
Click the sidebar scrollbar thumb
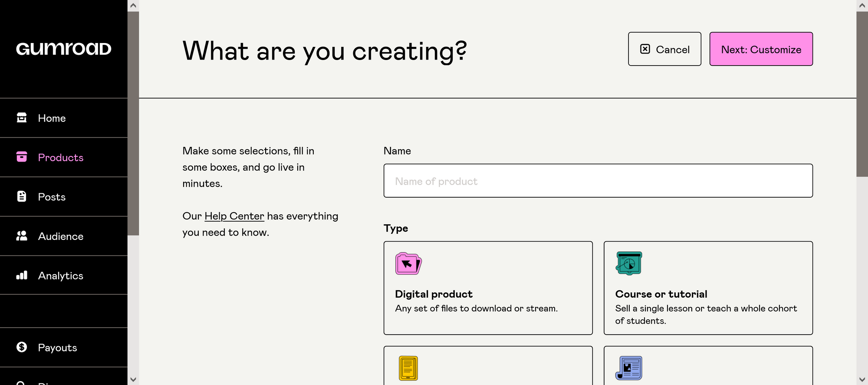pyautogui.click(x=133, y=123)
